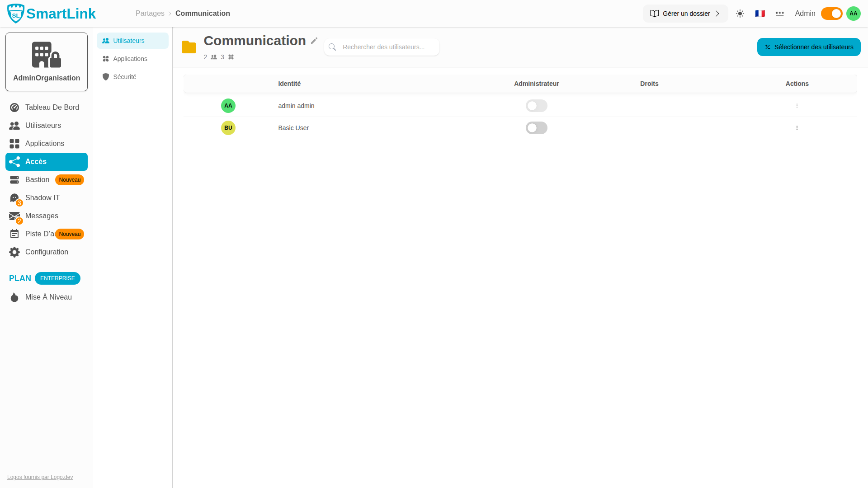Expand the Gérer un dossier chevron
This screenshot has height=488, width=868.
pos(718,14)
